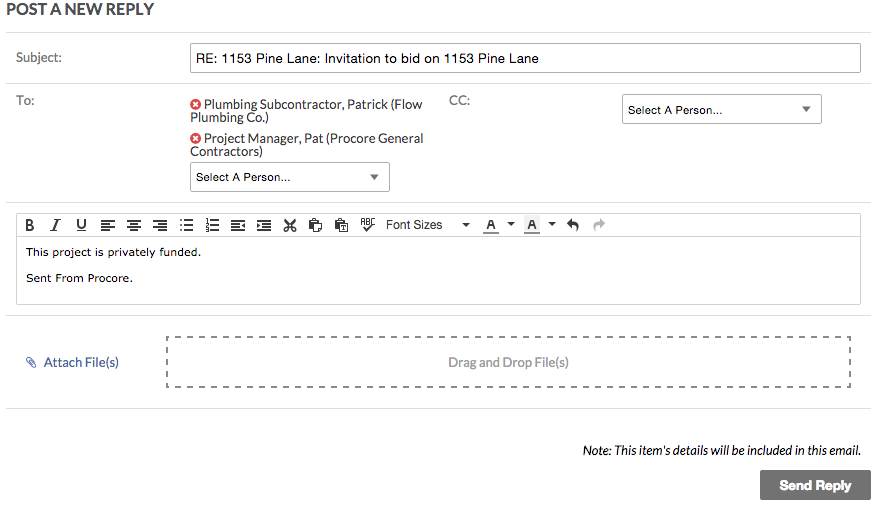Send the reply

815,485
